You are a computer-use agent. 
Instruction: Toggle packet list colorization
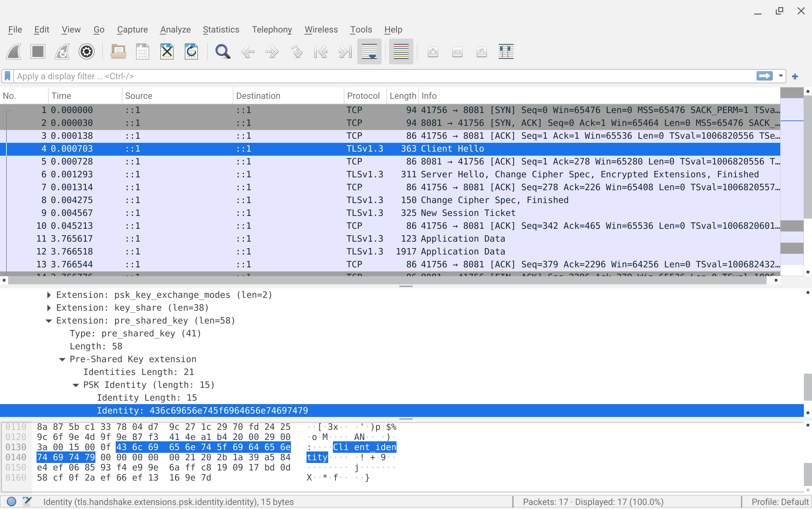(x=401, y=52)
